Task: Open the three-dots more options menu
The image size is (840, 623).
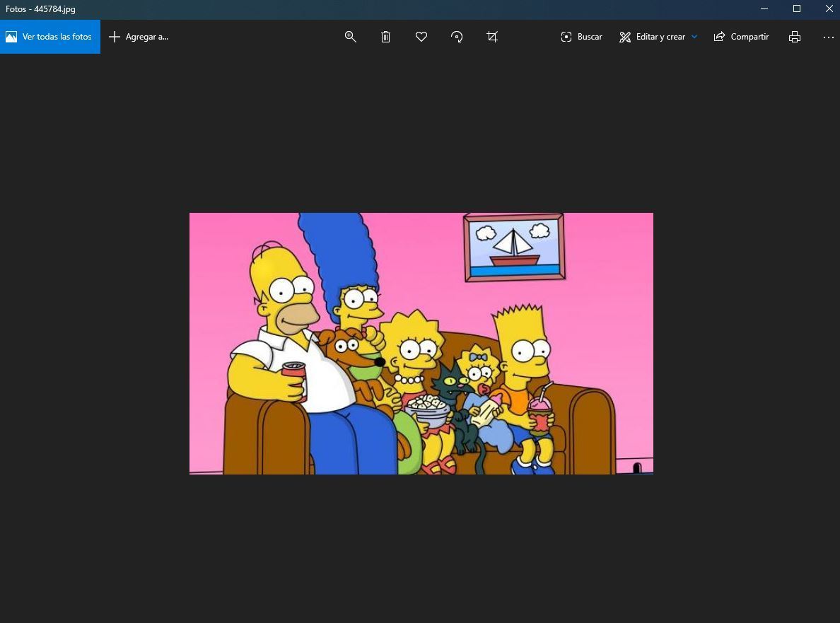Action: pyautogui.click(x=829, y=37)
